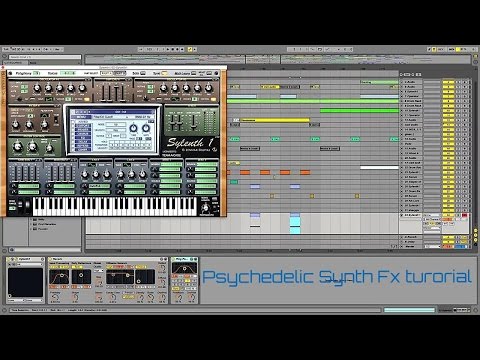This screenshot has height=360, width=480.
Task: Click Sylenth1's pitch bend wheel
Action: click(x=20, y=205)
